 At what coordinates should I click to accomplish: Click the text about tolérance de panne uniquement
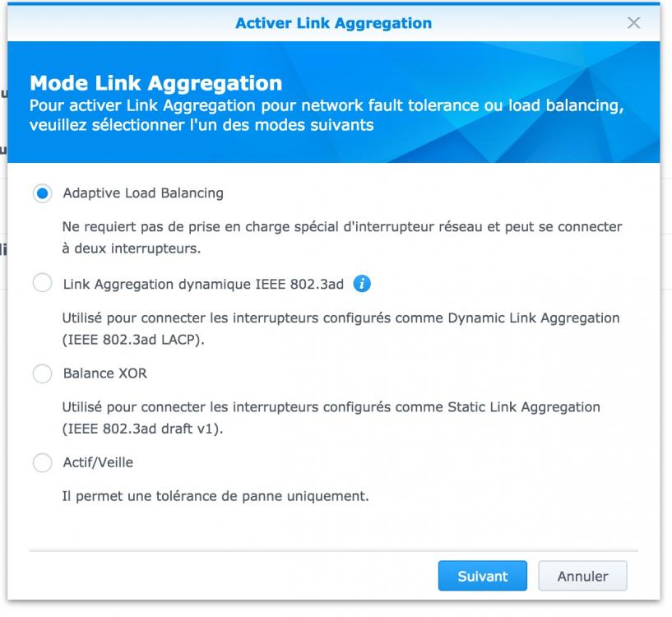(x=216, y=496)
